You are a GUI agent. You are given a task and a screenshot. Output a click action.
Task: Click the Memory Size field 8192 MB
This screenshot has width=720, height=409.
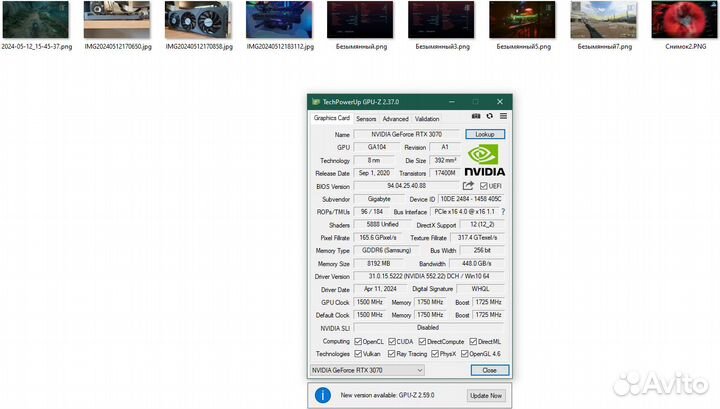pyautogui.click(x=379, y=263)
